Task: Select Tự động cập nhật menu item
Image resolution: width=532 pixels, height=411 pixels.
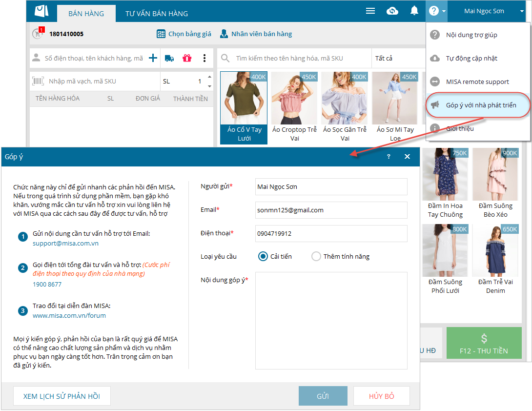Action: tap(478, 58)
